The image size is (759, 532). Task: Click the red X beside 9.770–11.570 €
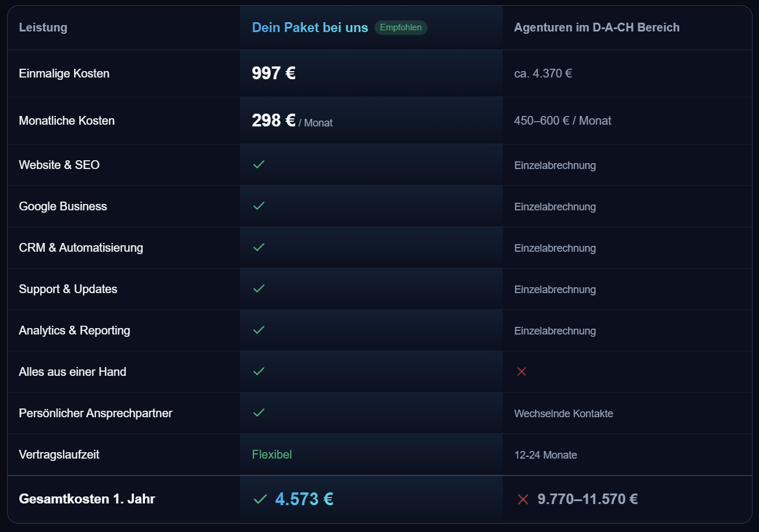point(523,499)
